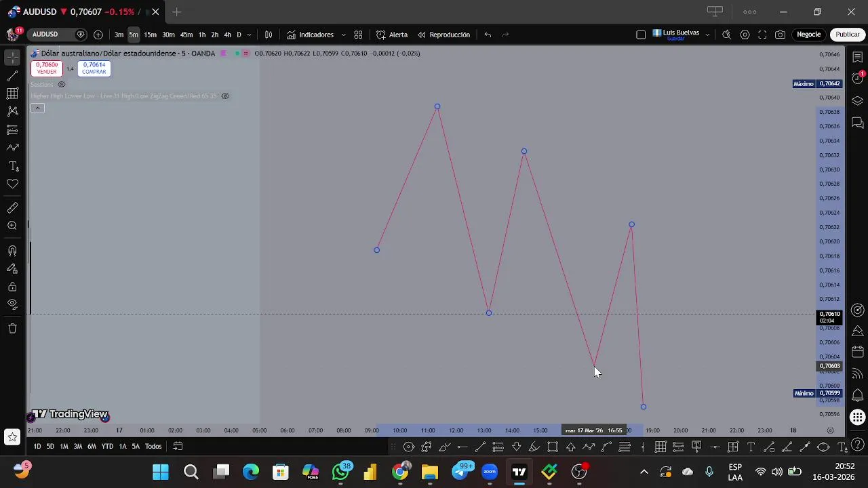Image resolution: width=868 pixels, height=488 pixels.
Task: Select the ruler measure tool
Action: 12,208
